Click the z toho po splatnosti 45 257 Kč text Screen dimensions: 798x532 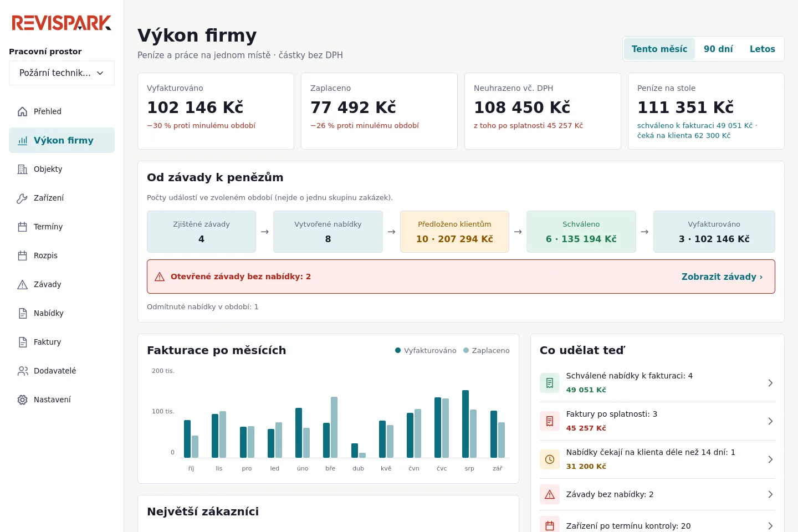tap(529, 126)
